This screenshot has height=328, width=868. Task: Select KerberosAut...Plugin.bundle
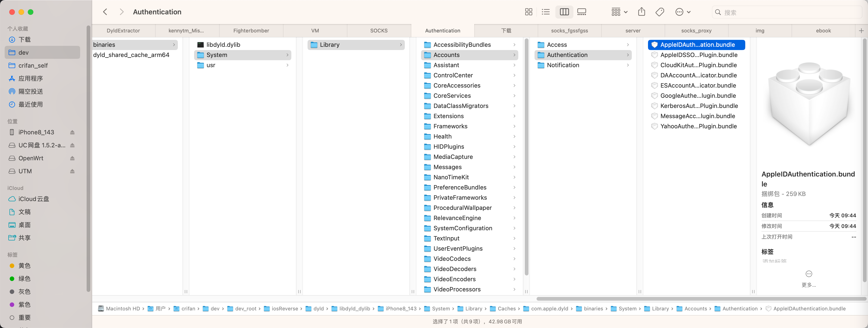pyautogui.click(x=696, y=106)
